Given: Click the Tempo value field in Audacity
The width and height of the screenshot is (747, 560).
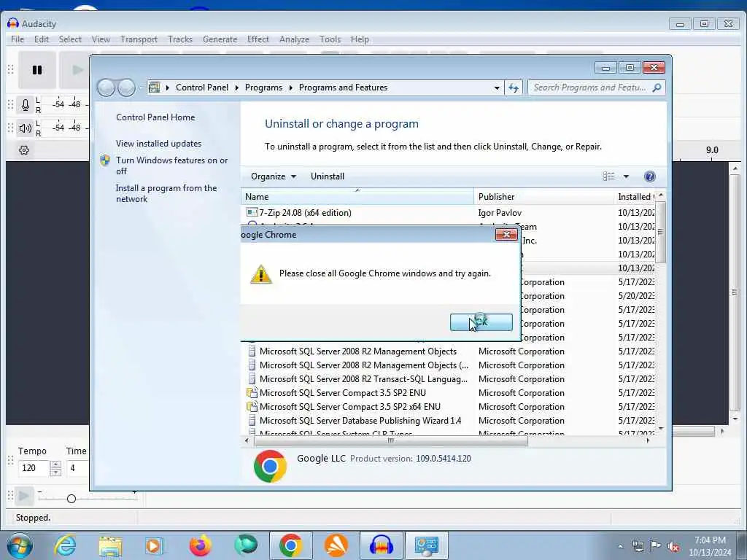Looking at the screenshot, I should point(34,468).
